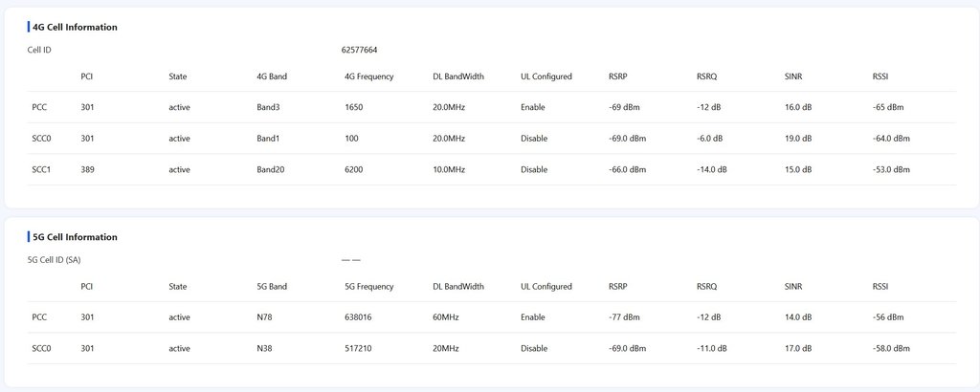Click the frequency value 517210
This screenshot has width=980, height=392.
click(358, 348)
